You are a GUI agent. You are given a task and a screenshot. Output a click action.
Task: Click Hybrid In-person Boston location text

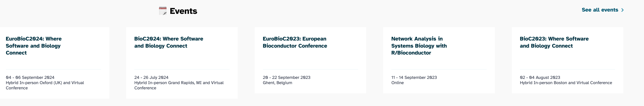[x=566, y=83]
